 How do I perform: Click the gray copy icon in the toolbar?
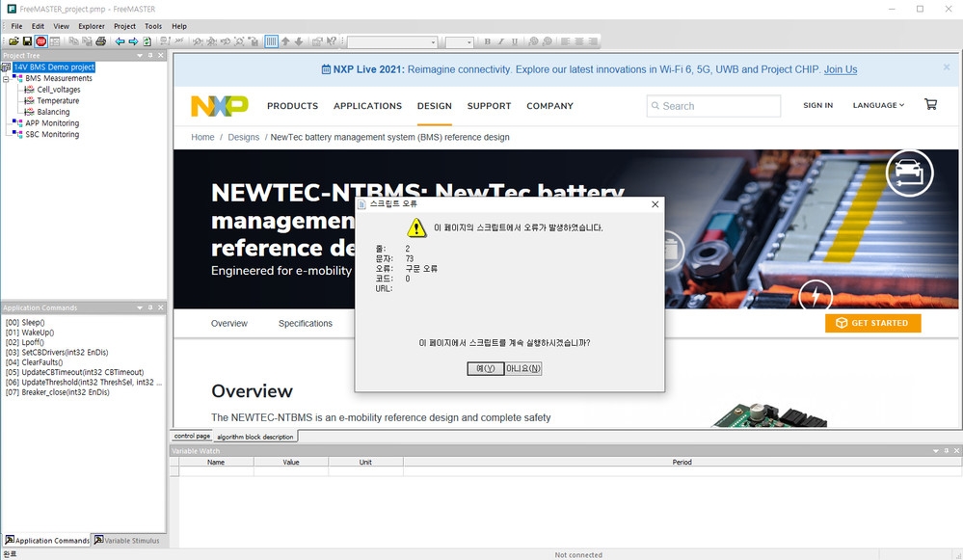pos(73,41)
